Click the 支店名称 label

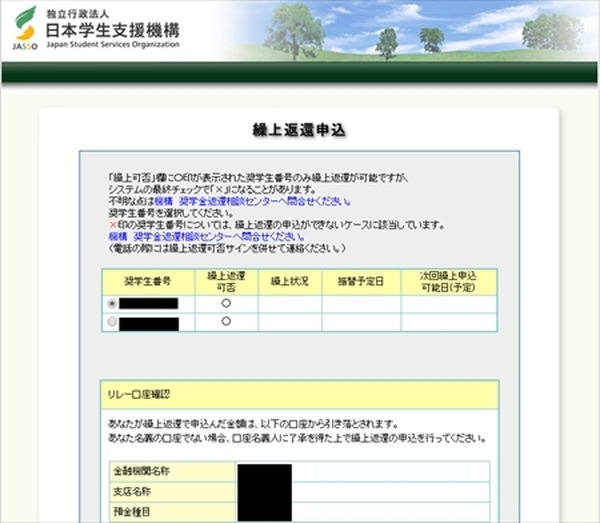click(132, 492)
